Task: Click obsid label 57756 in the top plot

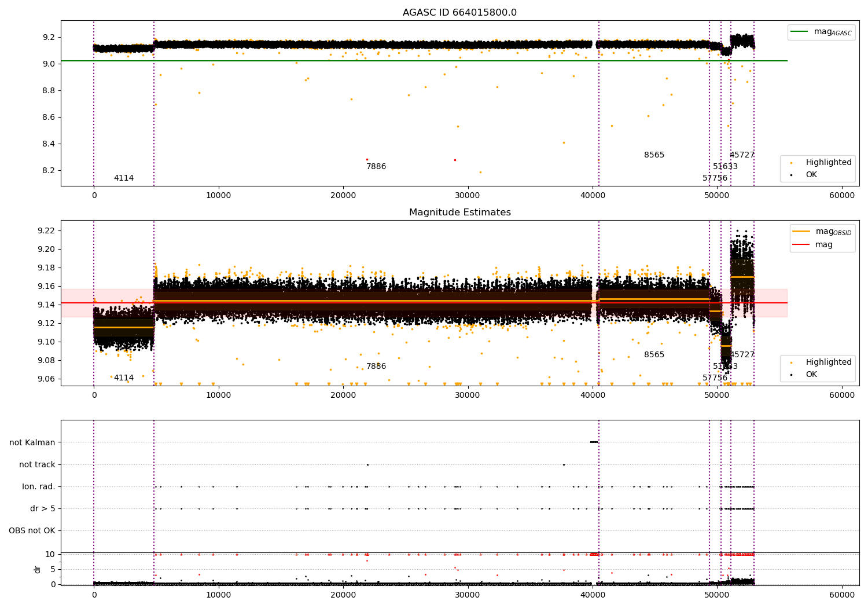Action: pyautogui.click(x=715, y=178)
